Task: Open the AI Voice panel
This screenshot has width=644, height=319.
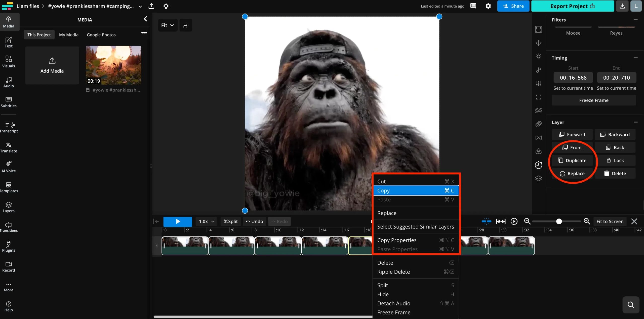Action: click(9, 167)
